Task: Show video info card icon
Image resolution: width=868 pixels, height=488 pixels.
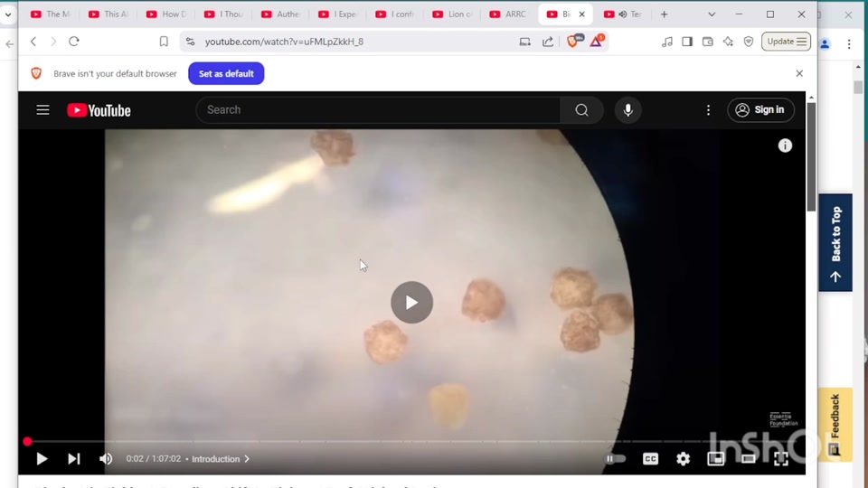Action: (x=785, y=145)
